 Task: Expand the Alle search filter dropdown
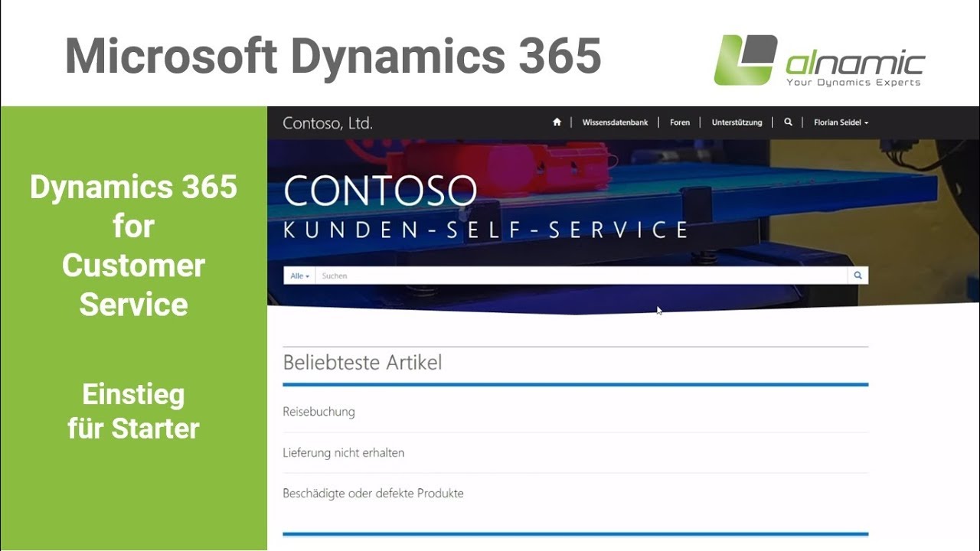pos(299,275)
